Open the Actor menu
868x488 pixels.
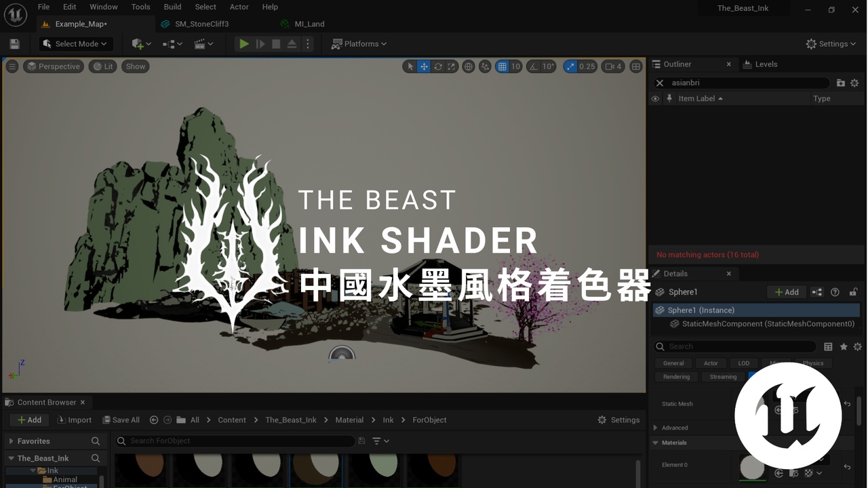click(x=239, y=7)
